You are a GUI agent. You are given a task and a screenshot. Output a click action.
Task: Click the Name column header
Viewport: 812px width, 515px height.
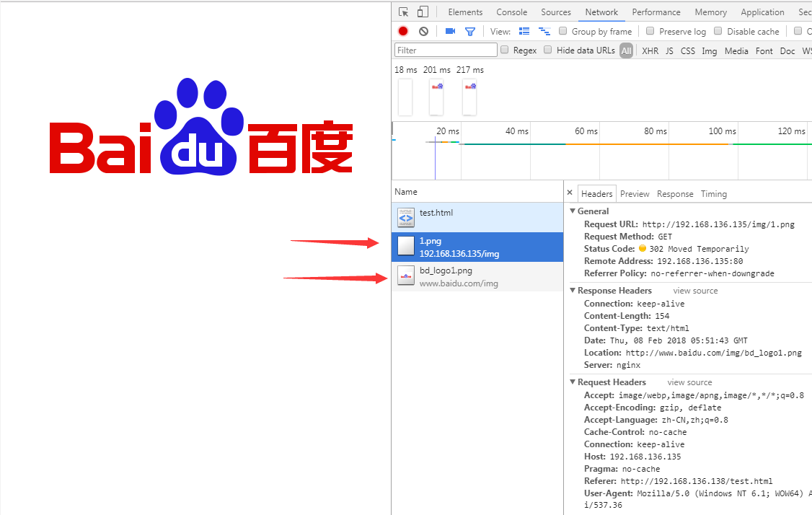pyautogui.click(x=477, y=192)
